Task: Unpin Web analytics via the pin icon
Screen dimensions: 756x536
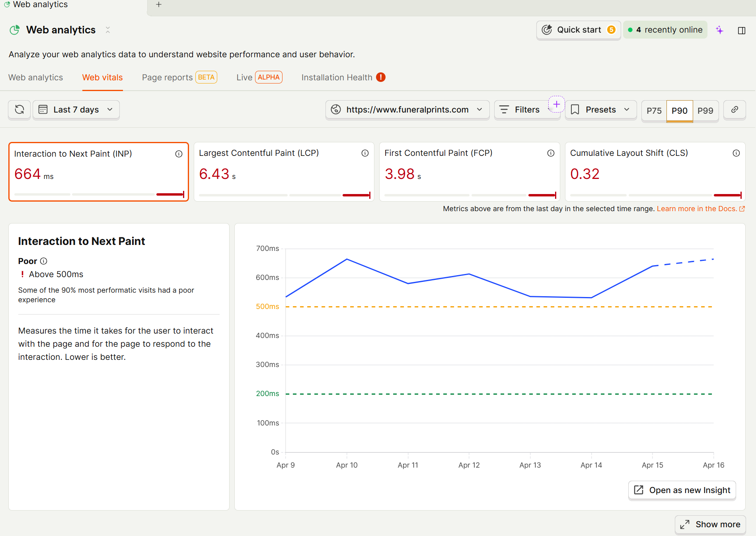Action: point(107,30)
